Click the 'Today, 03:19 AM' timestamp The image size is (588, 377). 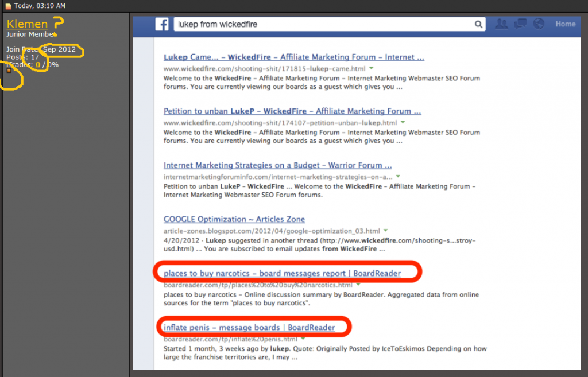tap(40, 6)
